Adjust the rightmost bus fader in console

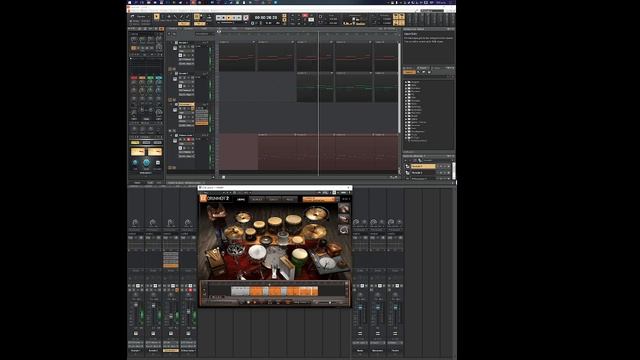(x=395, y=308)
